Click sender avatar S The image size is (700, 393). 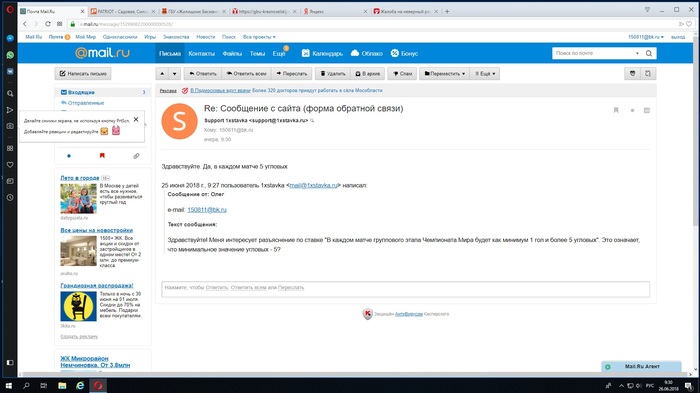(179, 121)
